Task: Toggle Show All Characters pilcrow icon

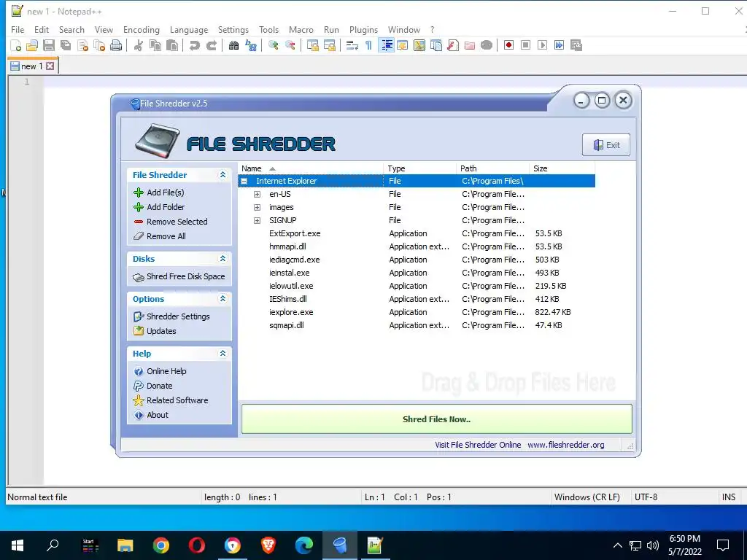Action: pyautogui.click(x=368, y=45)
